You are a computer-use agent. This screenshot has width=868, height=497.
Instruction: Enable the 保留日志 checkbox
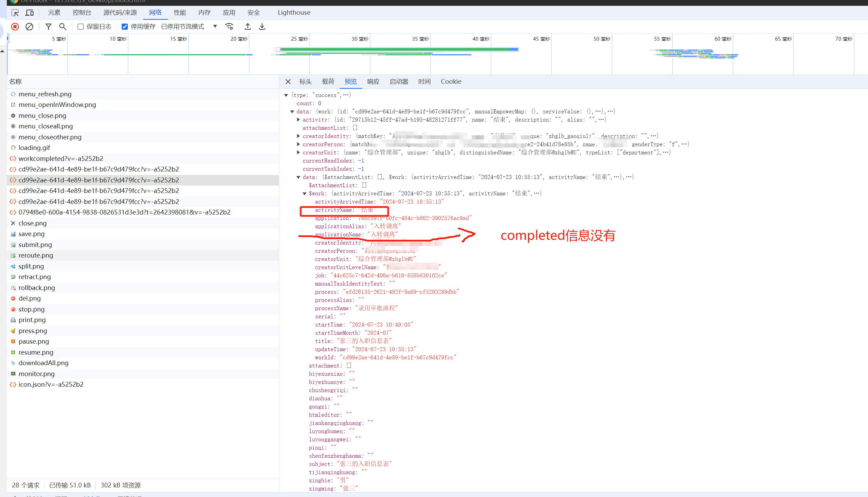pos(81,27)
